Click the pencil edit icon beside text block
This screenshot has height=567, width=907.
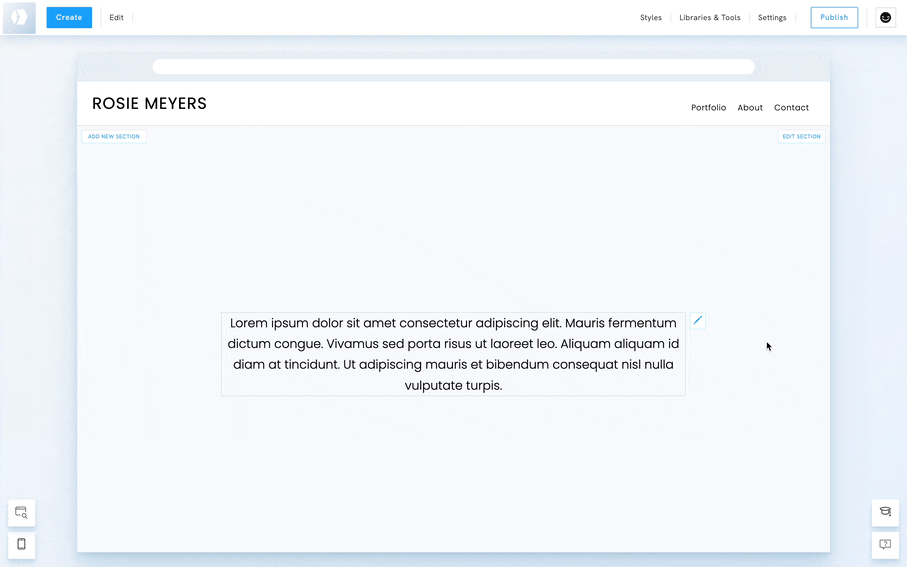pos(698,321)
